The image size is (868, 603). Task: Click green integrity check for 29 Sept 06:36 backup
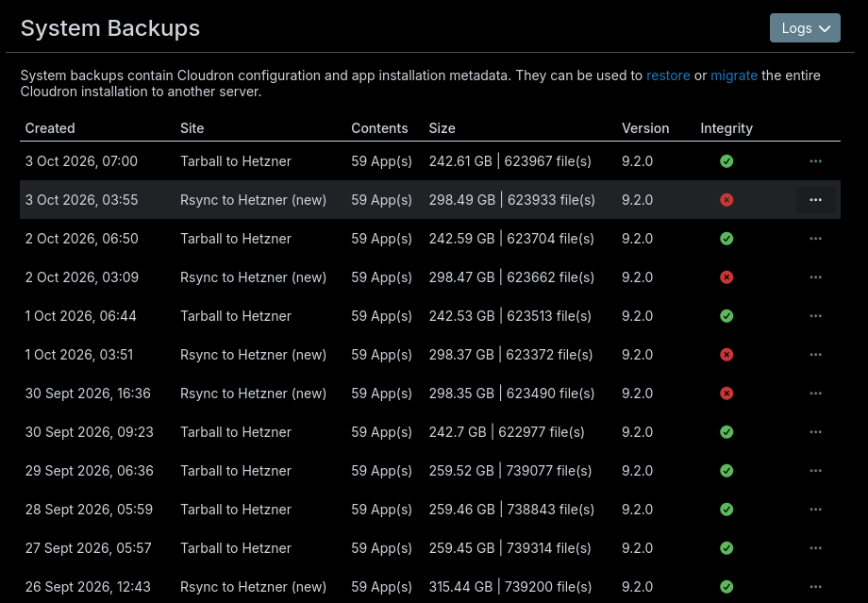pos(726,471)
